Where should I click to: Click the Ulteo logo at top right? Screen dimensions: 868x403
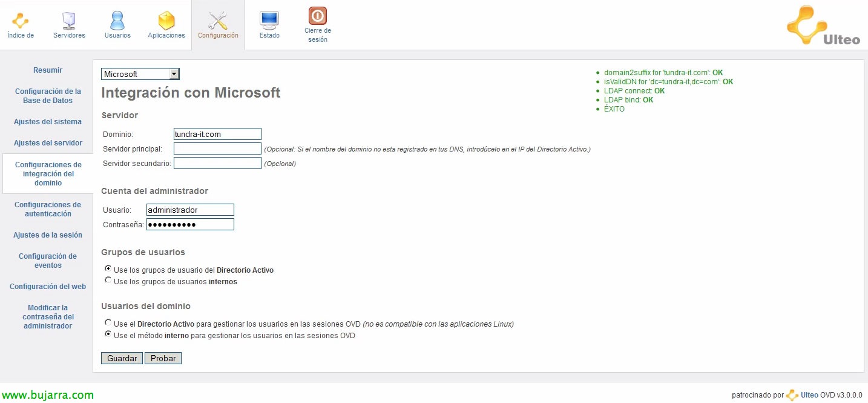pyautogui.click(x=823, y=25)
